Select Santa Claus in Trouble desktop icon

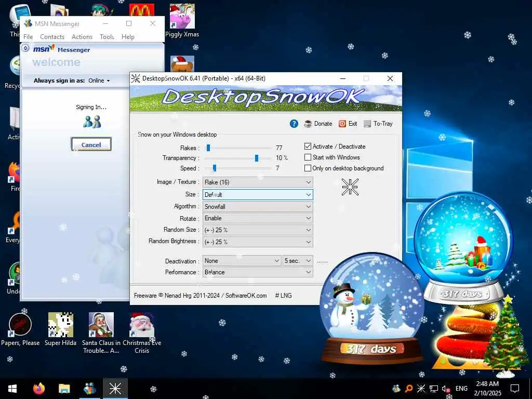101,333
